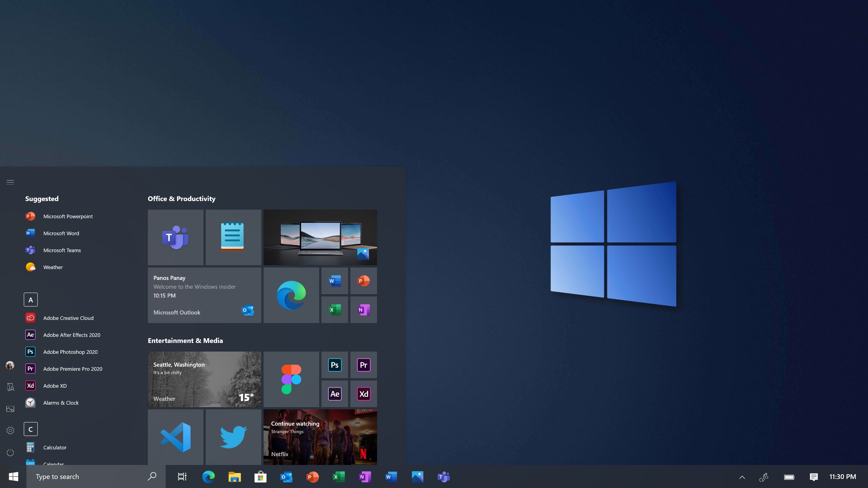Launch the Microsoft Edge tile
The width and height of the screenshot is (868, 488).
click(x=291, y=295)
